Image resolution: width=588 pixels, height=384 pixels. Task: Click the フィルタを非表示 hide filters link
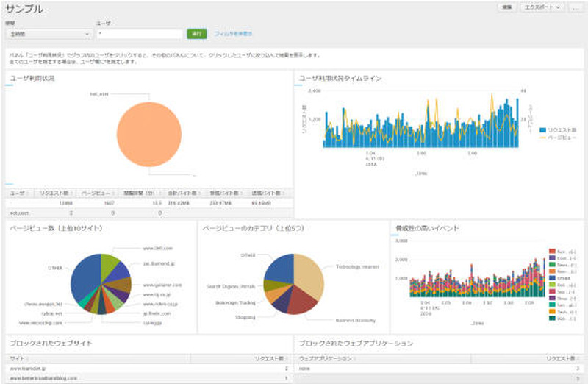[x=233, y=34]
